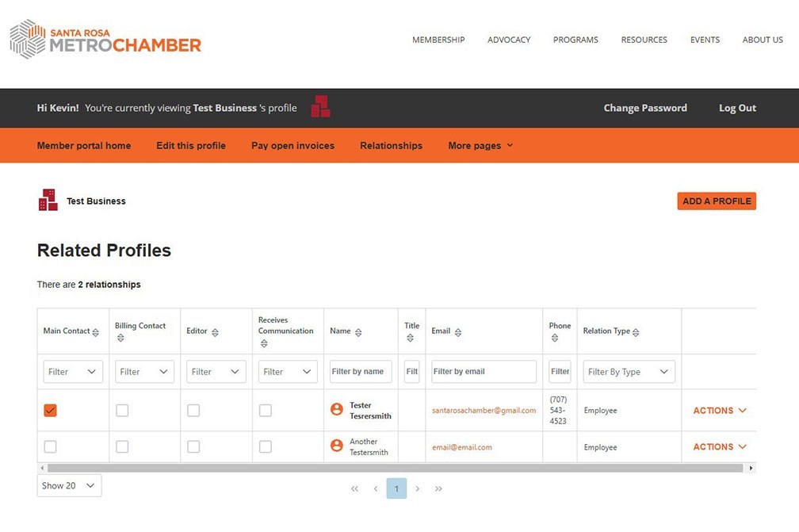Open the About Us menu
Image resolution: width=799 pixels, height=532 pixels.
coord(763,40)
